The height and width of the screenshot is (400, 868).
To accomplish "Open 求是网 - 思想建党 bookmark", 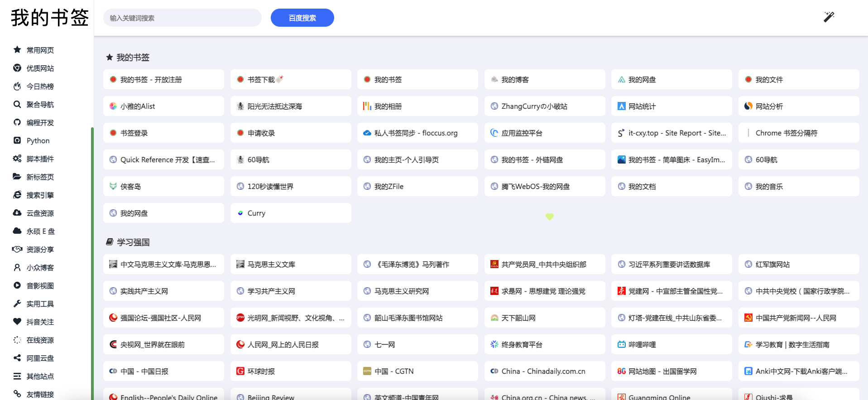I will click(x=545, y=291).
